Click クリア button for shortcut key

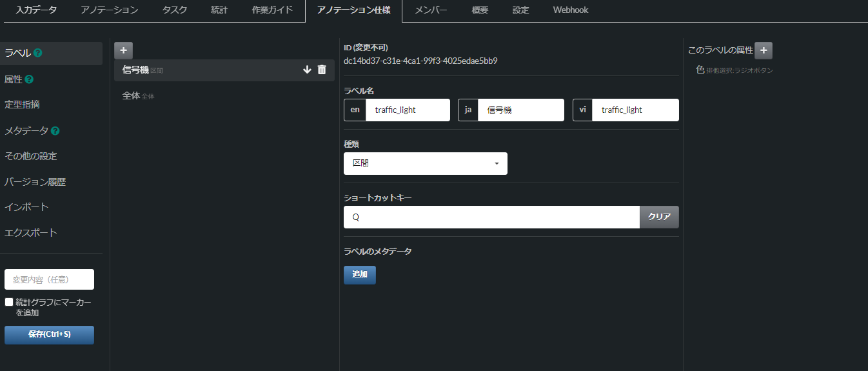tap(659, 217)
